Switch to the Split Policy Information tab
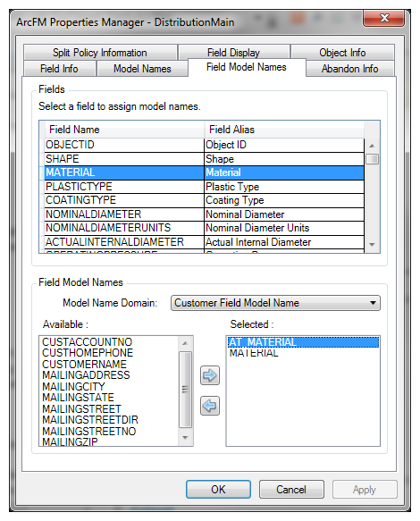420x521 pixels. (100, 53)
